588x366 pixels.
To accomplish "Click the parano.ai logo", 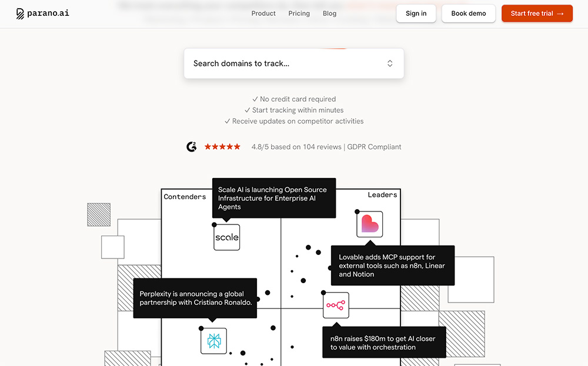I will pos(42,14).
